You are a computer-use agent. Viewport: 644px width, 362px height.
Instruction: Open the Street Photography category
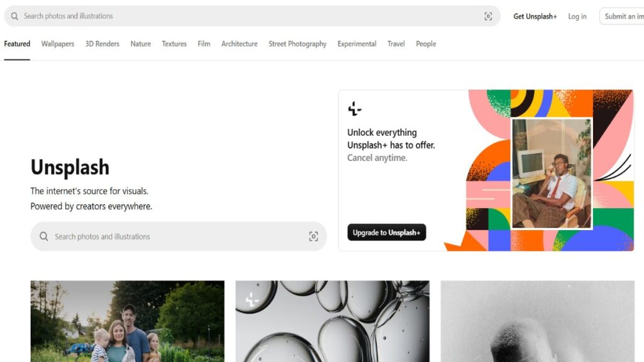click(x=297, y=44)
